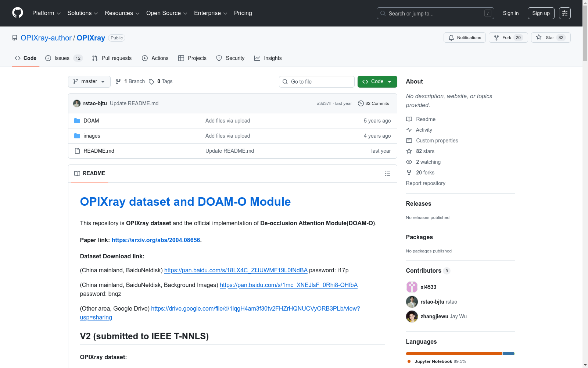The height and width of the screenshot is (368, 588).
Task: Switch to the Actions tab
Action: pyautogui.click(x=155, y=58)
